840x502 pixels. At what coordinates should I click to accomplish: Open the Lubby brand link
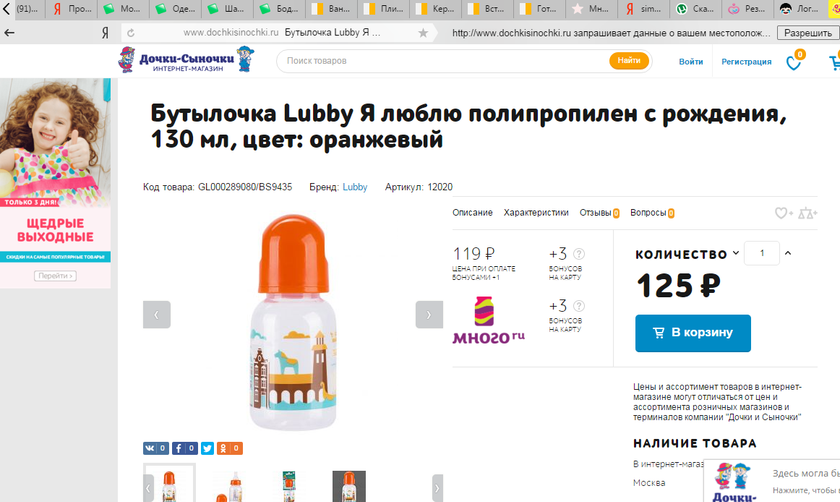355,187
